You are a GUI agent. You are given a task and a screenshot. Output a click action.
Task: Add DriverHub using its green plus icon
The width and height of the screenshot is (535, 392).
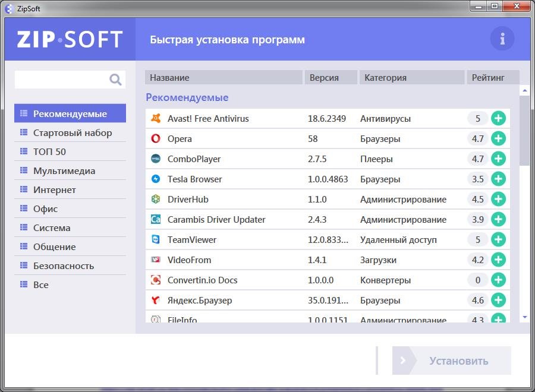[x=498, y=199]
